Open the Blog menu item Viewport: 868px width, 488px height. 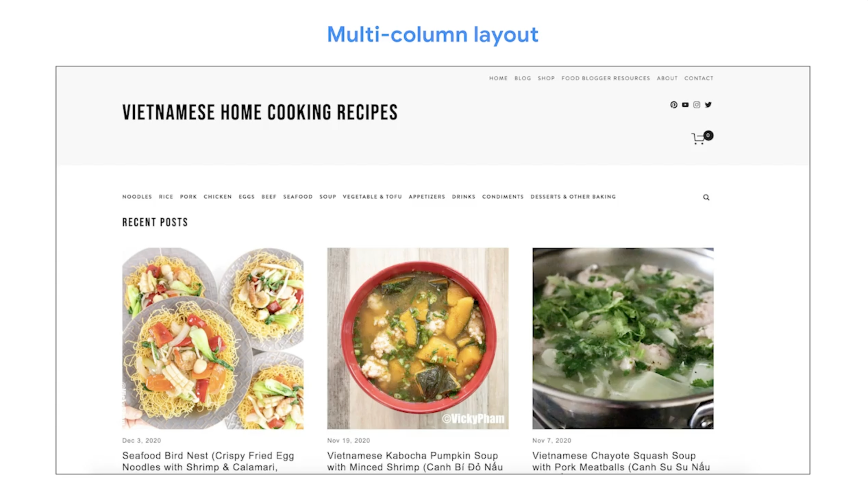pos(522,78)
